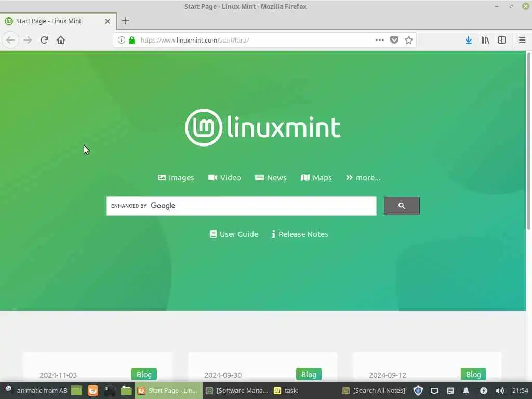Screen dimensions: 532x399
Task: Open a new tab with plus button
Action: coord(125,21)
